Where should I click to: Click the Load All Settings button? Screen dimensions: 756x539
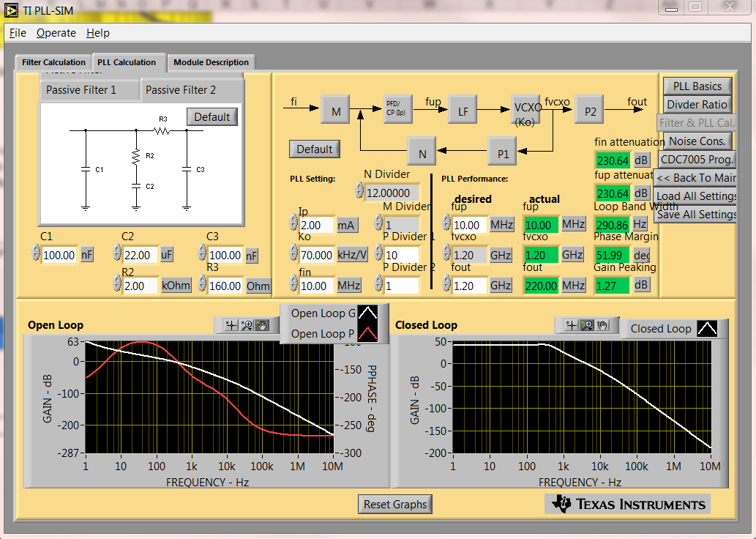pos(696,196)
